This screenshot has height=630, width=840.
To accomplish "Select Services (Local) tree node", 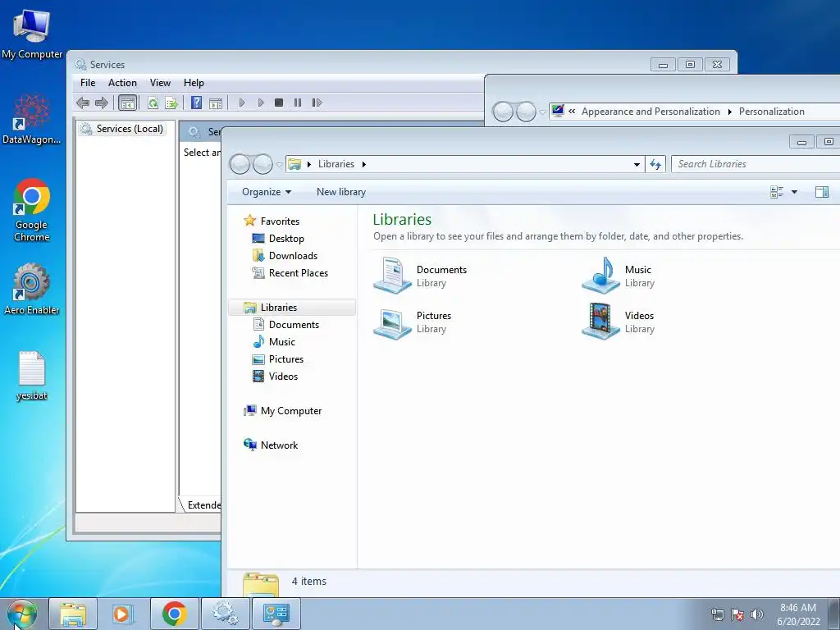I will click(121, 129).
